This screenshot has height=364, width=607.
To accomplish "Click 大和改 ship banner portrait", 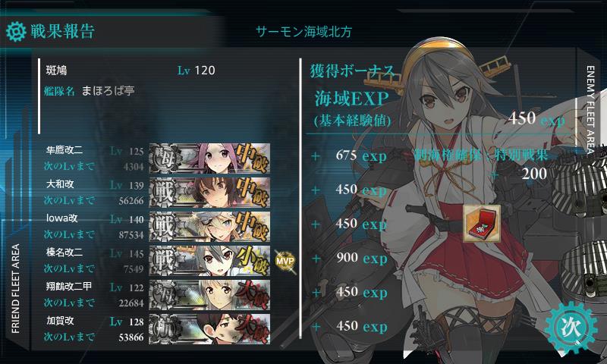I will 209,193.
